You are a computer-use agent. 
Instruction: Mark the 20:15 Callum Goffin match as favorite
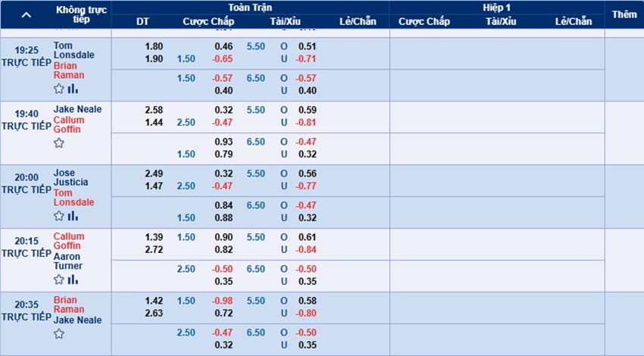(59, 279)
